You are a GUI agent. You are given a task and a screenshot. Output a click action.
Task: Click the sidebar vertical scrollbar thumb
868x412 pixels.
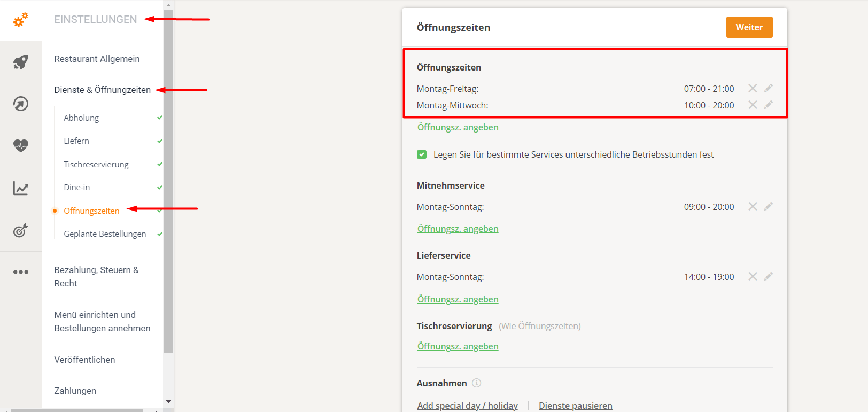[168, 182]
